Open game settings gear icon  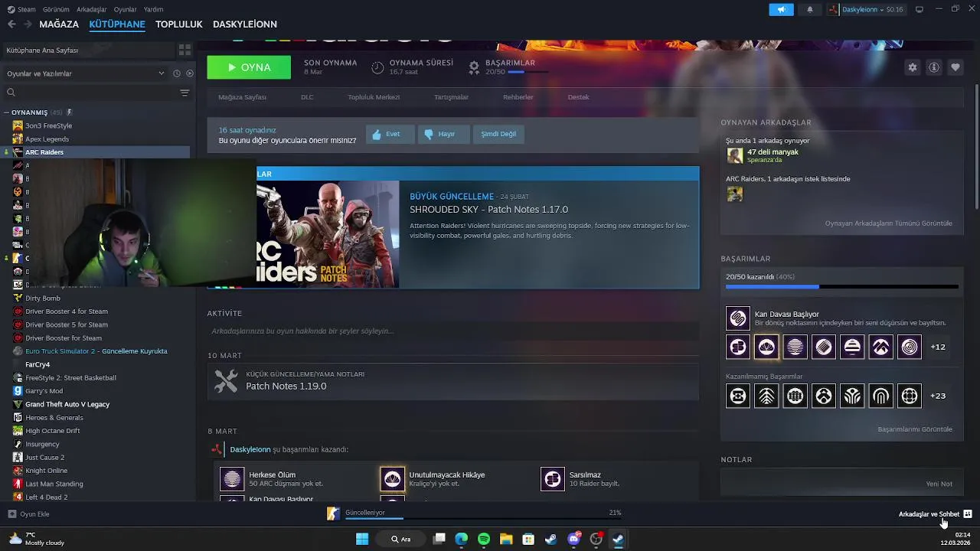click(x=913, y=67)
